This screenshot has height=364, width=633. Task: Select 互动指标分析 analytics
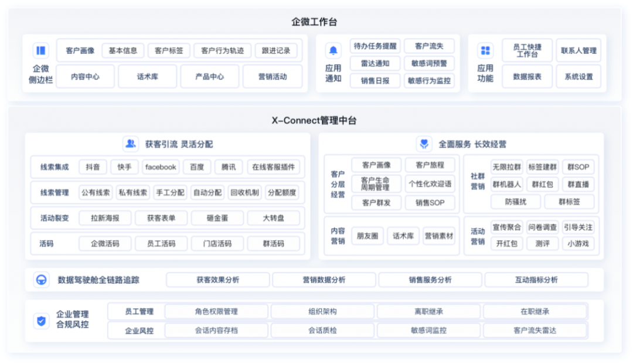coord(536,280)
